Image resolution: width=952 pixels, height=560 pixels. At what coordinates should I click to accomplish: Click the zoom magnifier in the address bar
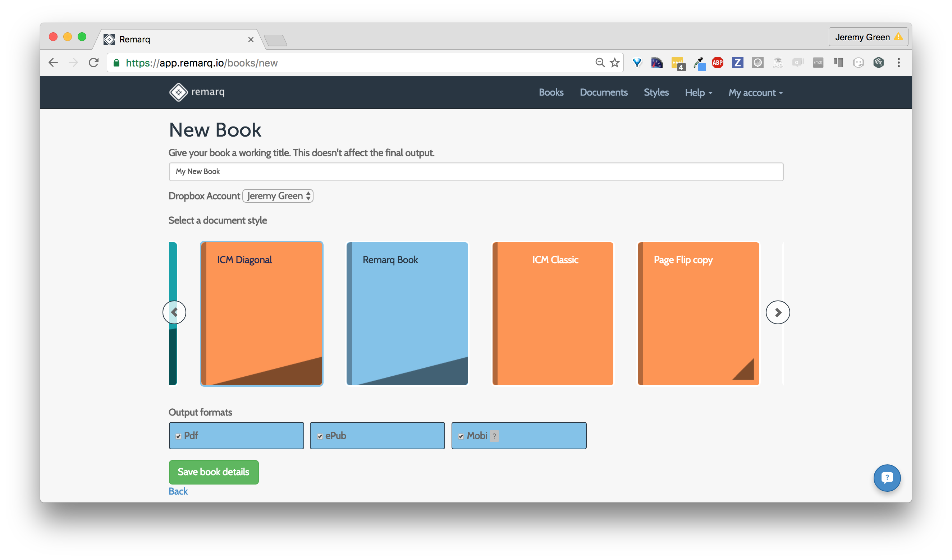tap(600, 62)
